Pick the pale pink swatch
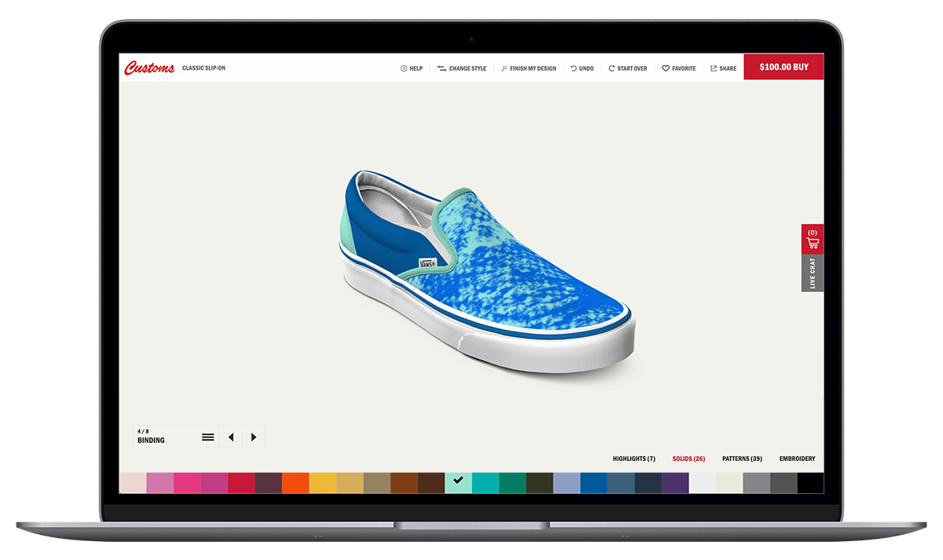The width and height of the screenshot is (943, 560). 133,482
